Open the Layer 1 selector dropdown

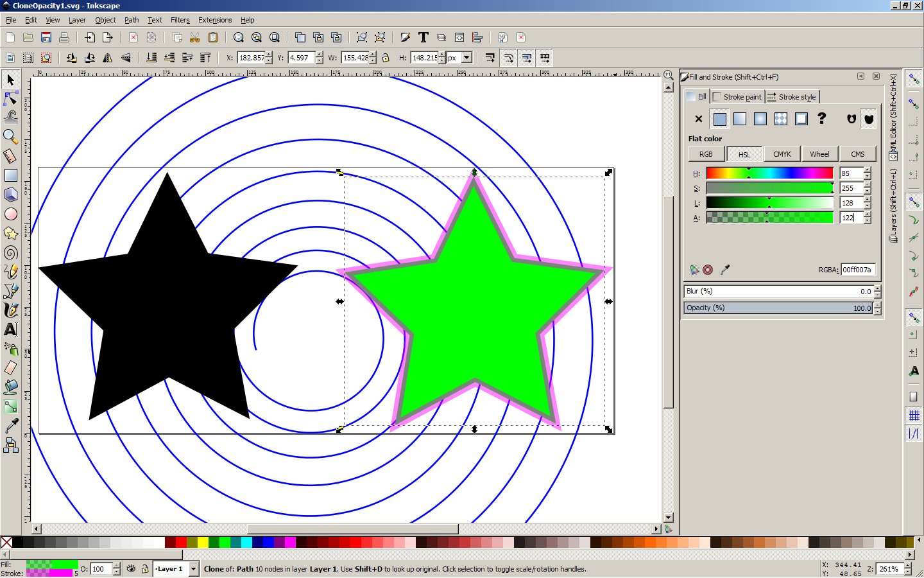pos(193,569)
